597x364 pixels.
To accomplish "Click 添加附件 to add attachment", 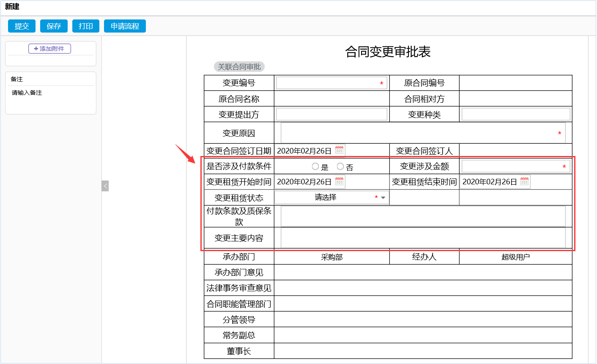I will (x=49, y=49).
